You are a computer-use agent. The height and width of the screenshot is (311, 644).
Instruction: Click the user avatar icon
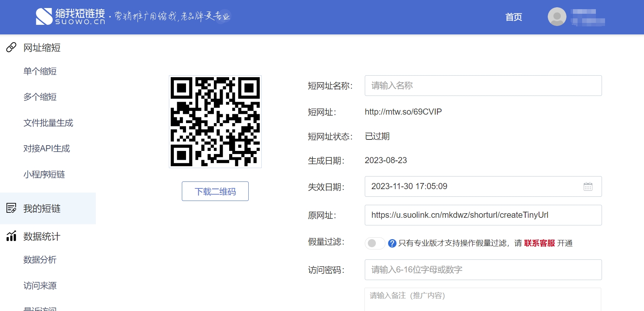point(557,17)
